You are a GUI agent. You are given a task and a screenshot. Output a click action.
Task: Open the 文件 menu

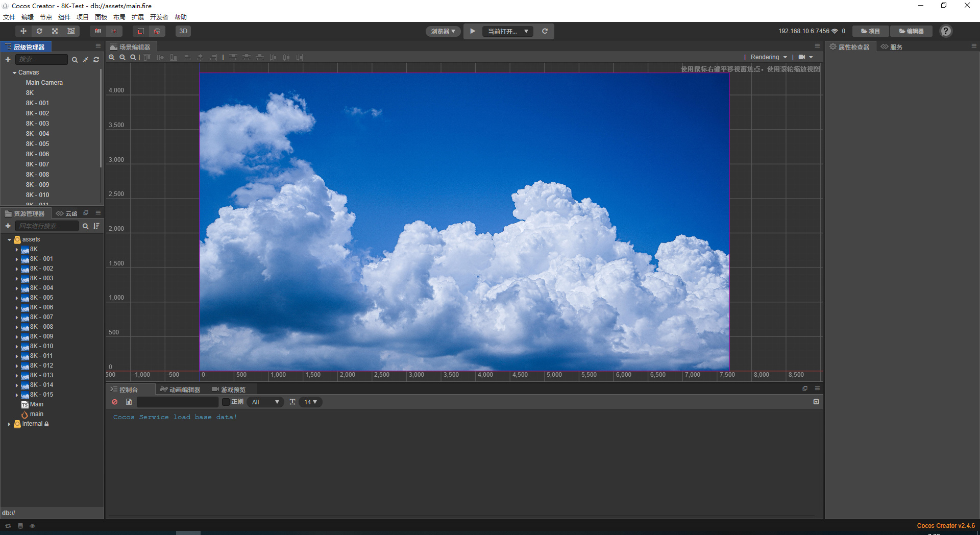tap(9, 17)
